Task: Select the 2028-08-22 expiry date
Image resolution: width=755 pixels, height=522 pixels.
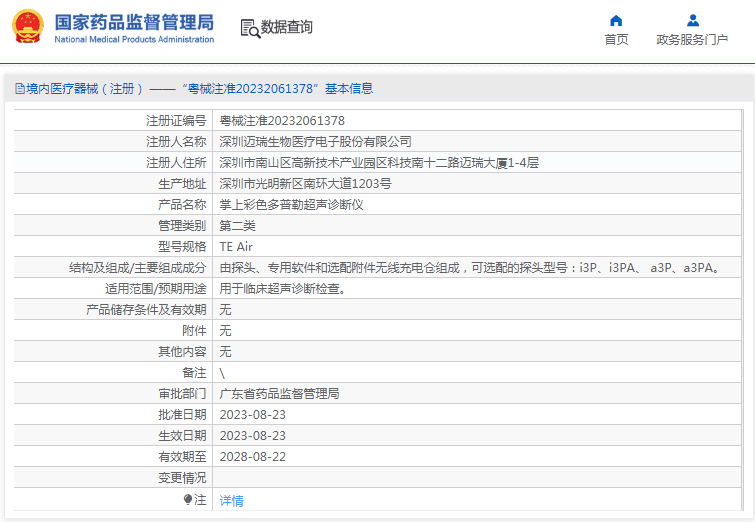Action: click(253, 457)
